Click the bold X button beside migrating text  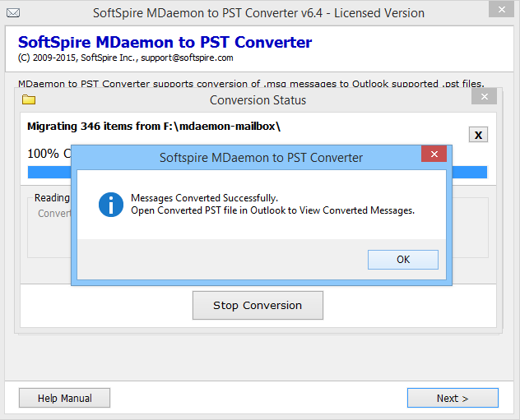click(478, 135)
